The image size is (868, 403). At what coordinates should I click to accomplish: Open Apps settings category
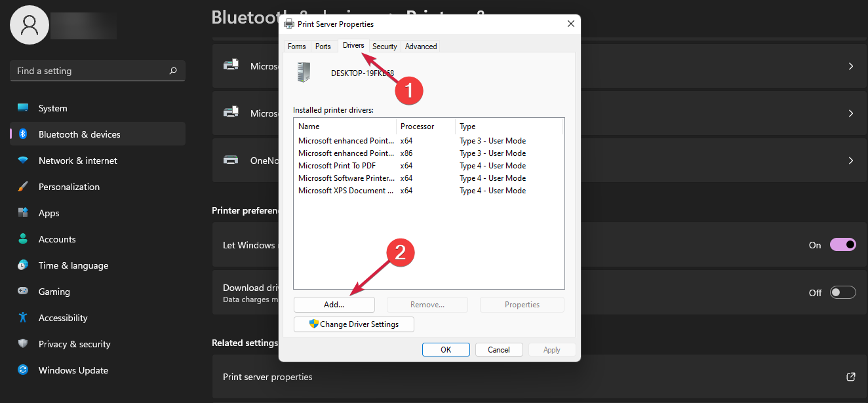[x=98, y=213]
